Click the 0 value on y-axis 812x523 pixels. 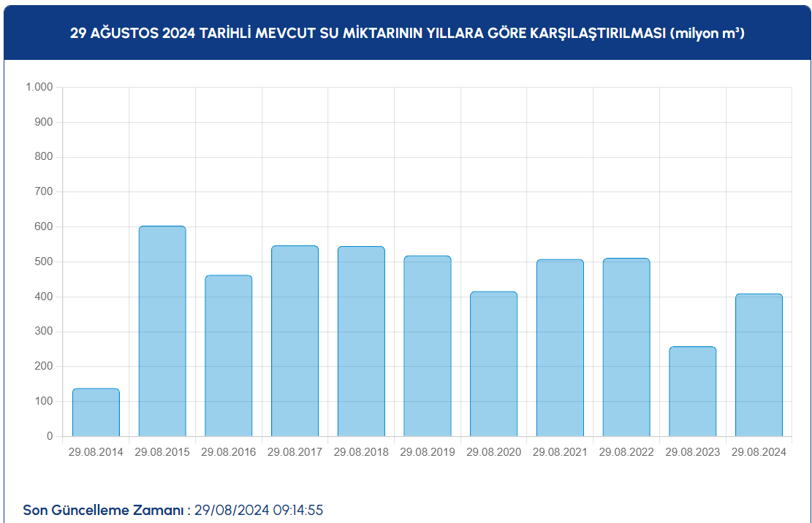click(50, 436)
